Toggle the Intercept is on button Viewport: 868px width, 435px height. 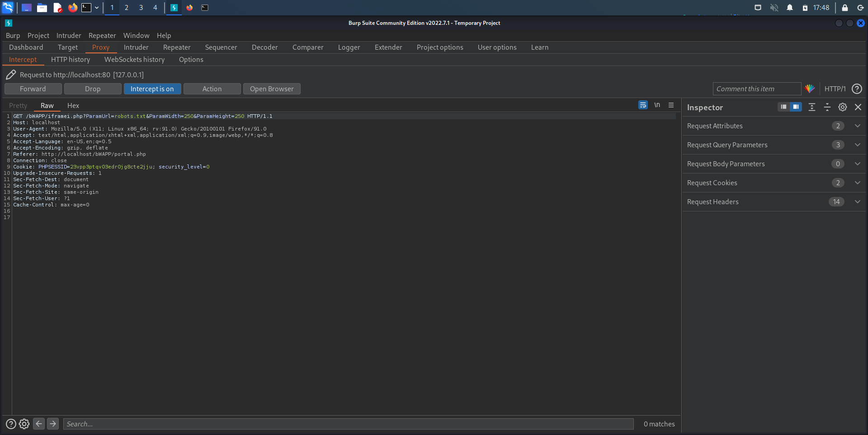tap(152, 89)
